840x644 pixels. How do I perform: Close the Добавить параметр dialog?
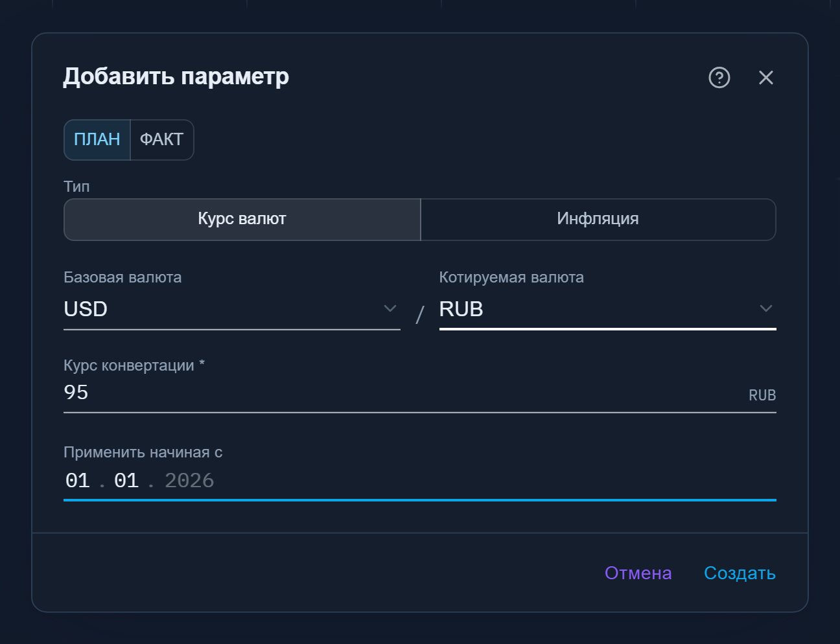coord(766,78)
